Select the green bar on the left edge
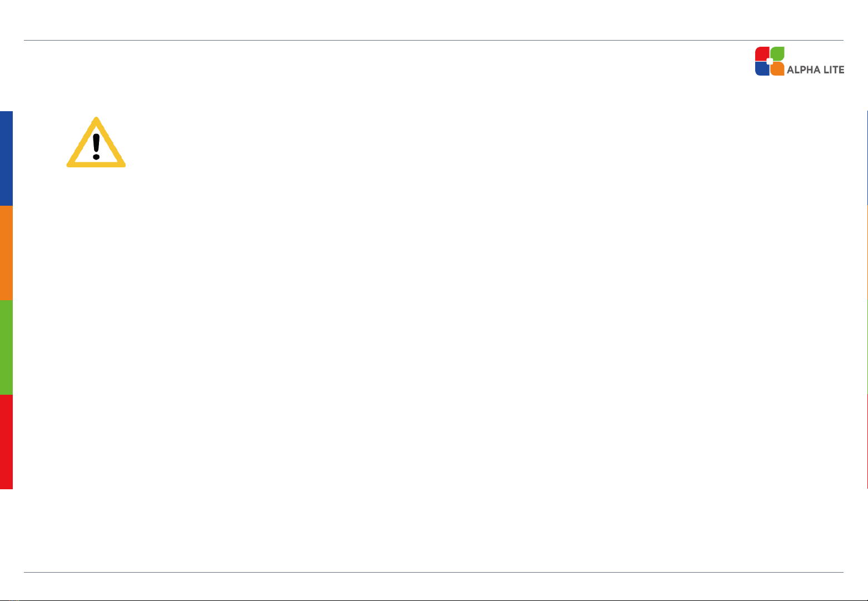This screenshot has height=601, width=868. click(x=6, y=347)
